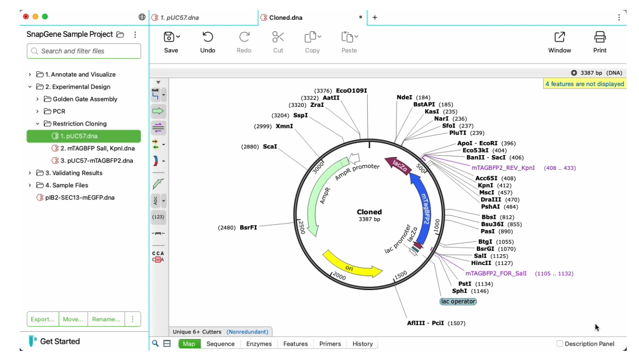639x364 pixels.
Task: Expand the 3. Validating Results folder
Action: 30,173
